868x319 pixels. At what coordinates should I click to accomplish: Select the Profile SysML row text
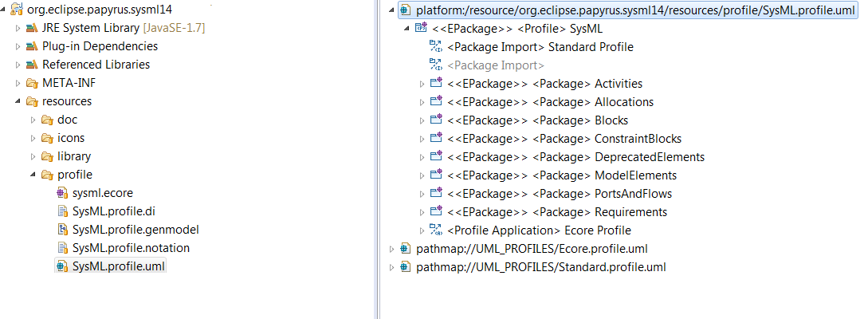tap(517, 29)
